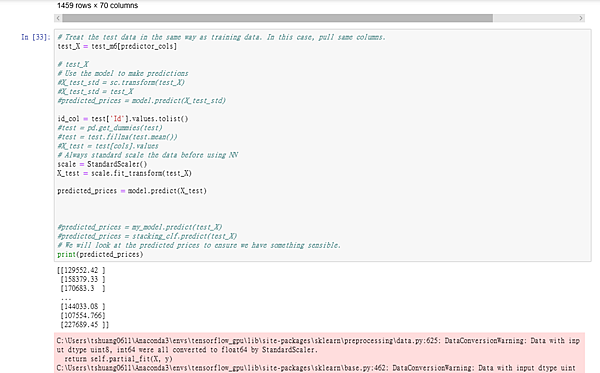
Task: Click the horizontal scrollbar right arrow
Action: [x=581, y=18]
